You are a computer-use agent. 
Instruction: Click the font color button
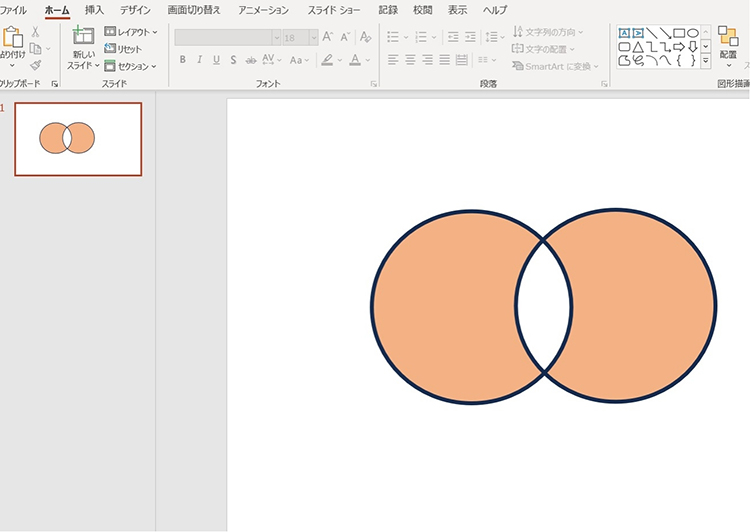click(354, 60)
